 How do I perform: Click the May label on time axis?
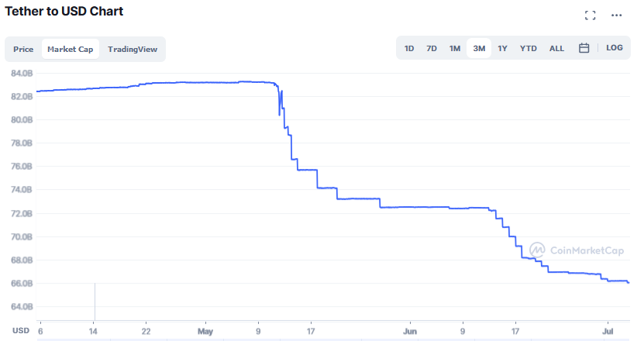(x=205, y=331)
